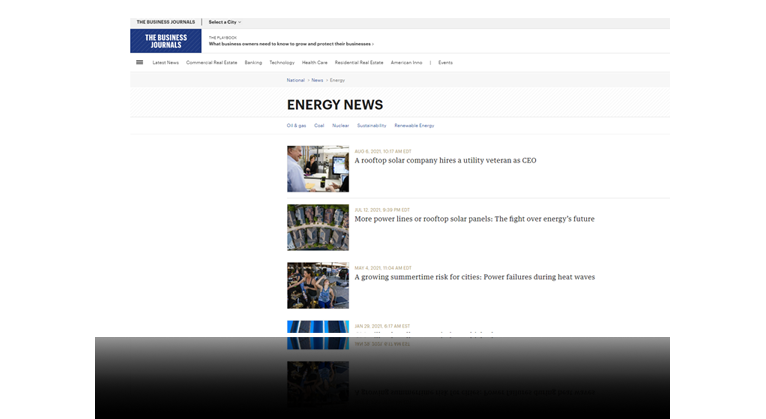Viewport: 766px width, 419px height.
Task: Click the News breadcrumb link
Action: click(x=318, y=80)
